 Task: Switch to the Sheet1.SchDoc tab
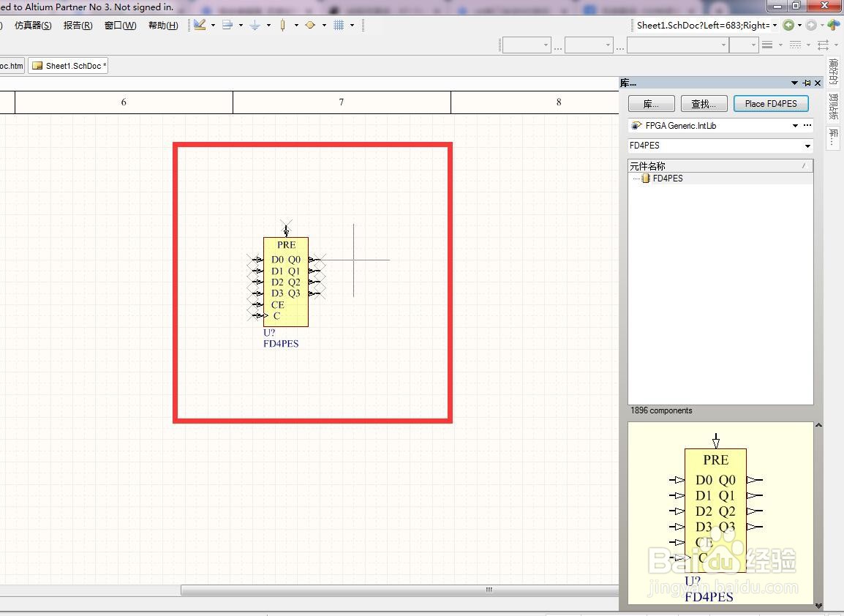click(68, 66)
